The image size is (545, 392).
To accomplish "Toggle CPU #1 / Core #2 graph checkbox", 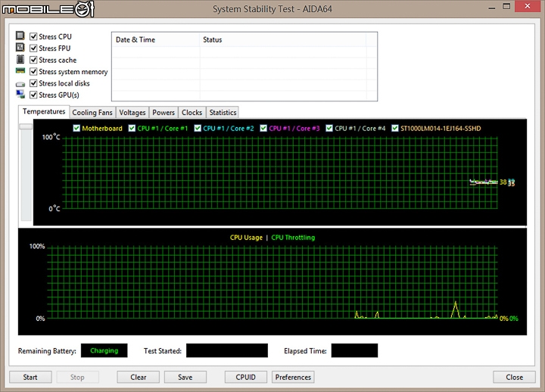I will coord(198,128).
